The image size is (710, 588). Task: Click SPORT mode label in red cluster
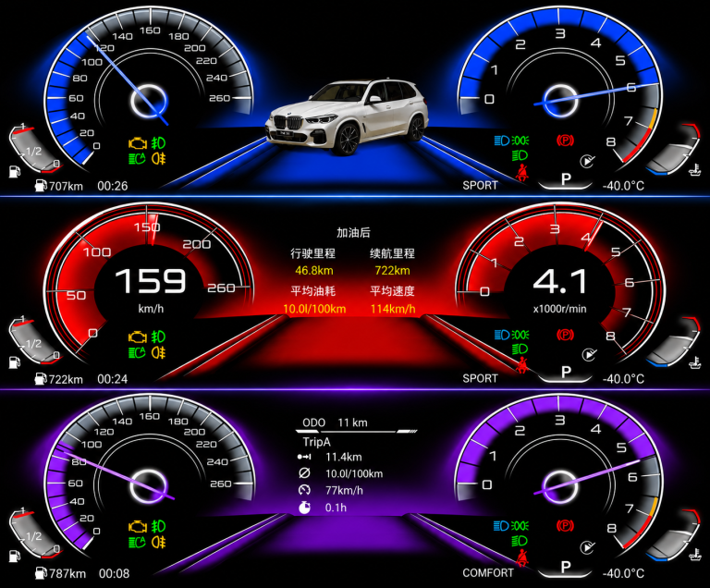[x=480, y=379]
